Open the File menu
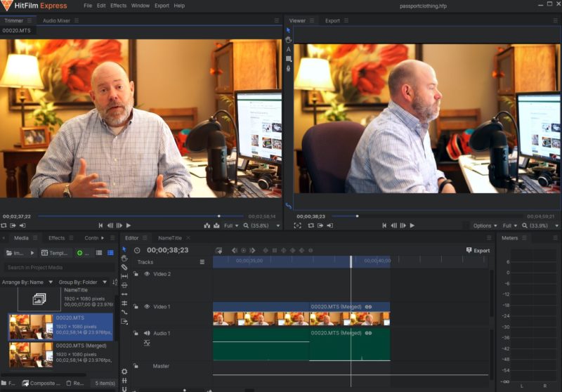Image resolution: width=562 pixels, height=392 pixels. (x=88, y=6)
